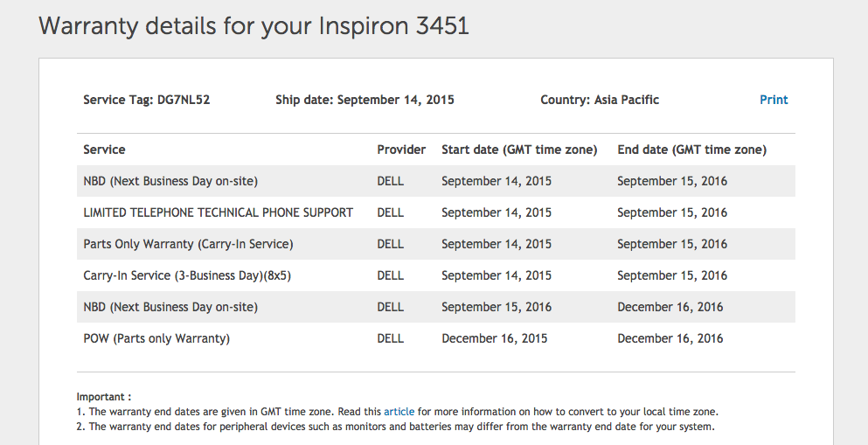
Task: Click the End date (GMT time zone) header
Action: 692,149
